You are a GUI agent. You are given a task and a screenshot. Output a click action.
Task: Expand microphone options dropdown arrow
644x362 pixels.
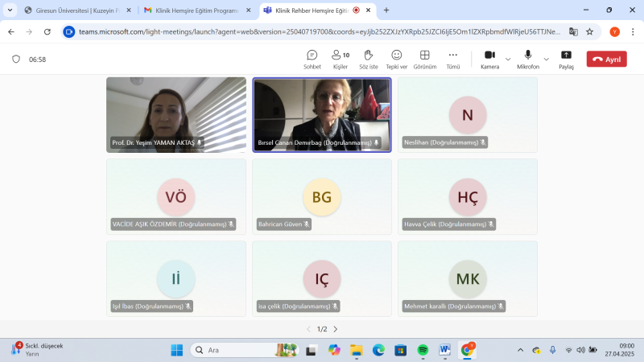point(547,59)
